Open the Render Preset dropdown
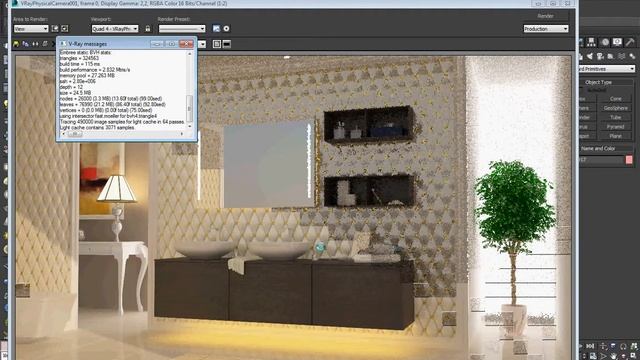Screen dimensions: 640x360 coord(182,29)
